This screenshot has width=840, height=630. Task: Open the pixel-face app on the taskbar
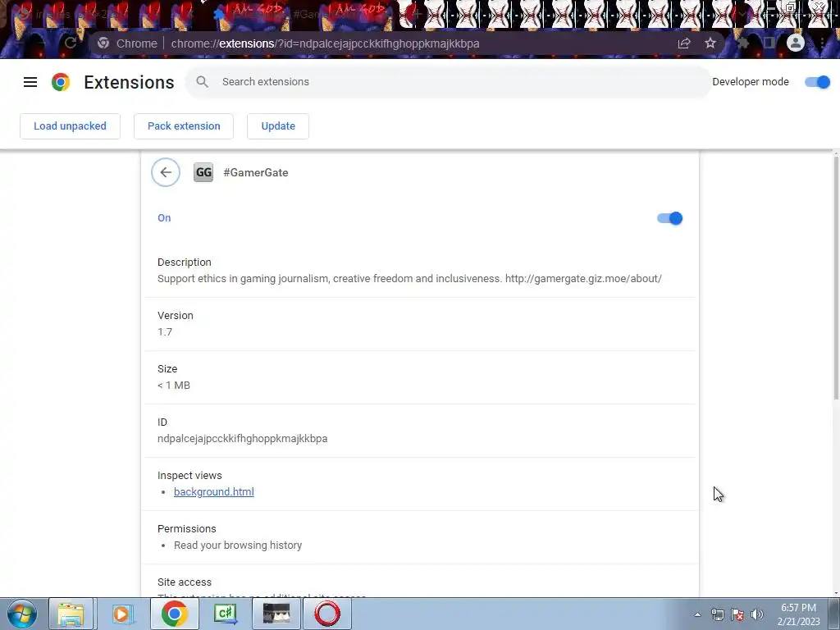(x=276, y=614)
